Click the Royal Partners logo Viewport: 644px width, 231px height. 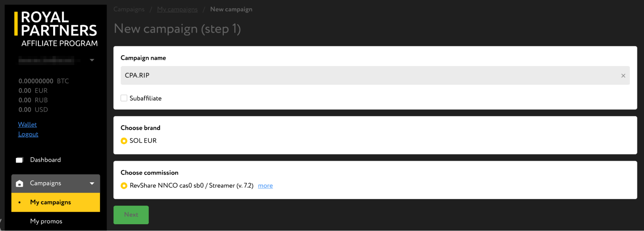coord(56,29)
